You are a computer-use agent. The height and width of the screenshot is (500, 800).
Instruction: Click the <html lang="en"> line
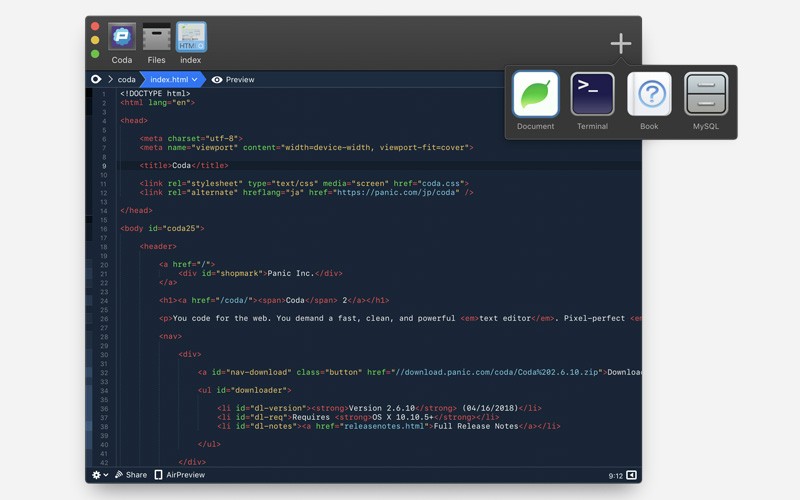[158, 103]
